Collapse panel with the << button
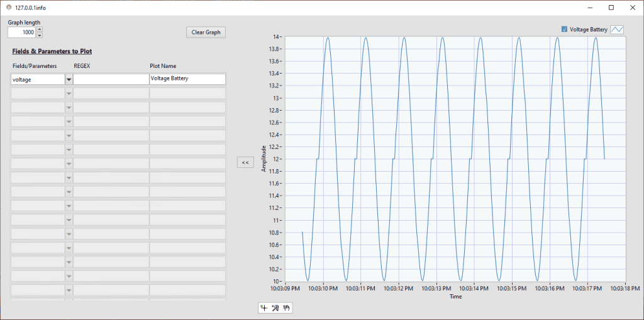Viewport: 644px width, 320px height. click(x=245, y=163)
